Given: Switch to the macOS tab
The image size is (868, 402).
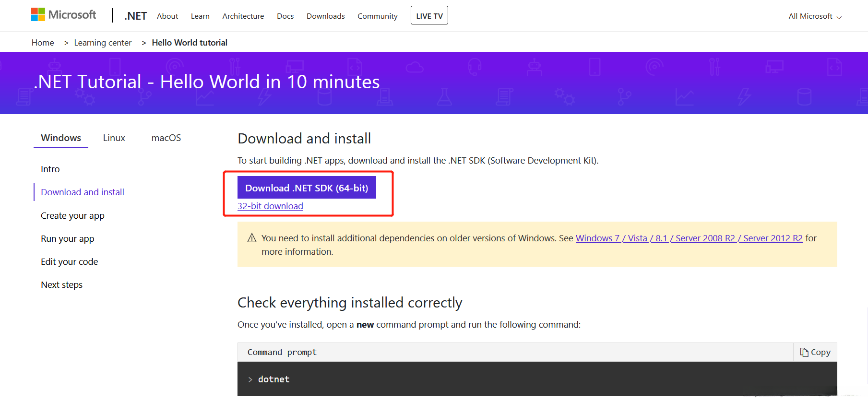Looking at the screenshot, I should tap(166, 138).
